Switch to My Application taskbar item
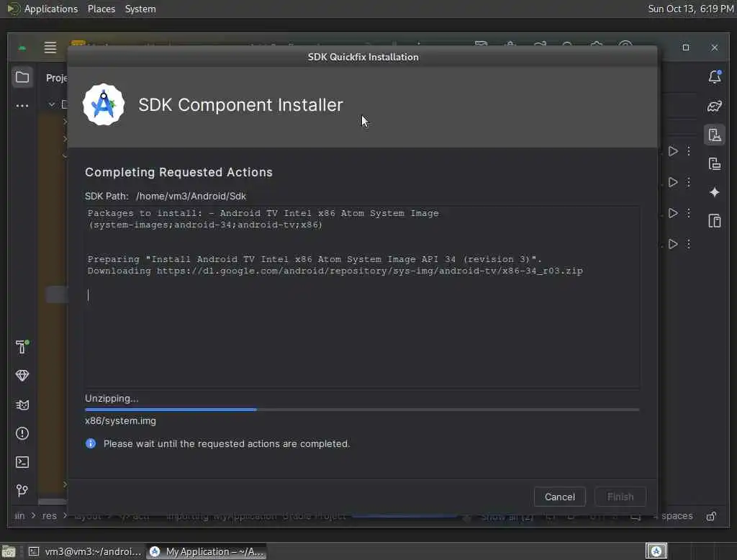 click(x=207, y=551)
